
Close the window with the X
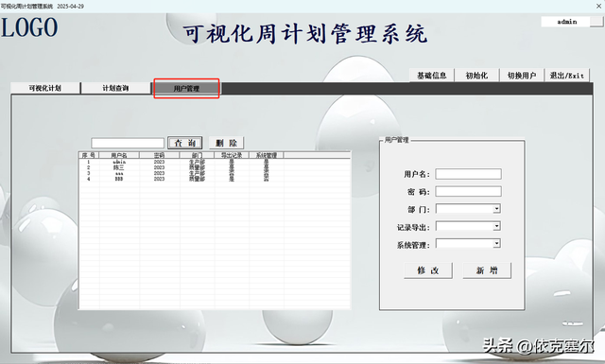[x=598, y=6]
